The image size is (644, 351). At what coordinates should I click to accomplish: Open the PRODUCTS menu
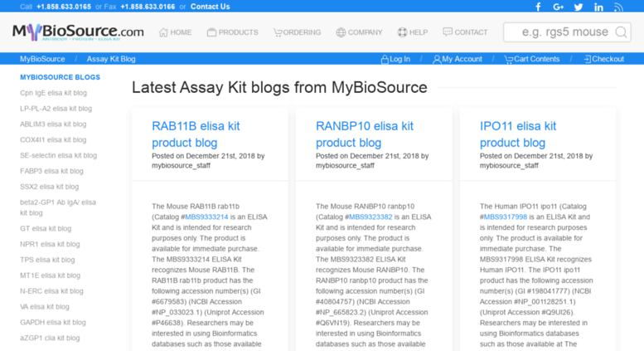pyautogui.click(x=232, y=32)
